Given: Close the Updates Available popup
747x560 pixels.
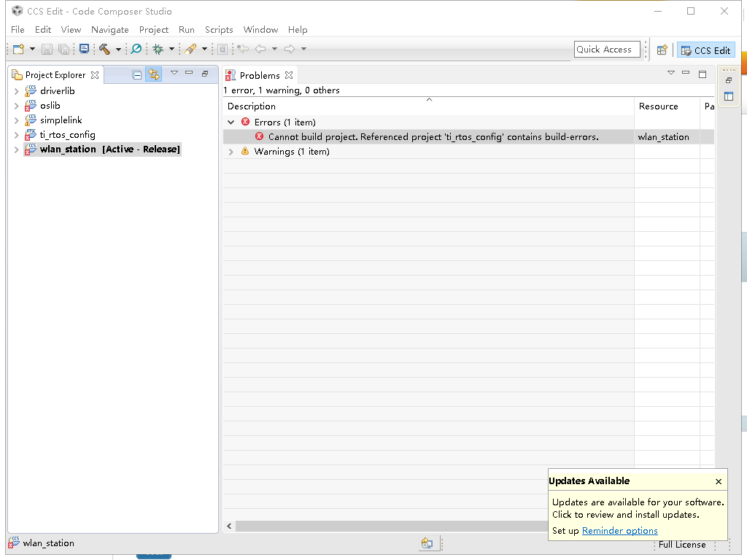Looking at the screenshot, I should coord(719,481).
